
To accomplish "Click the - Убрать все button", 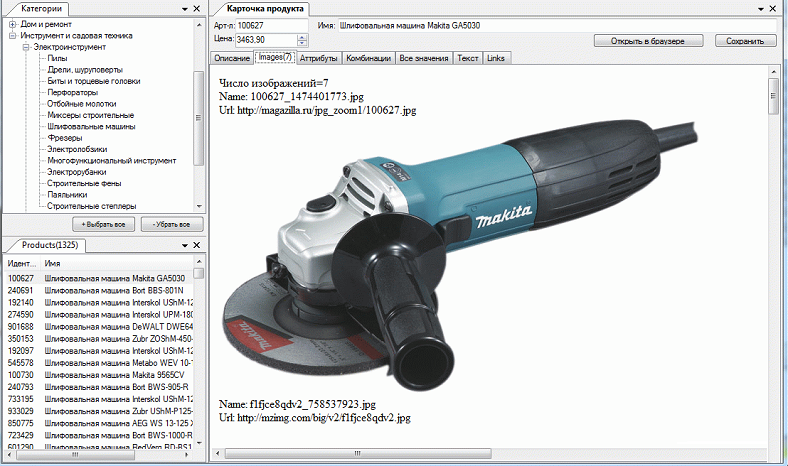I will (172, 224).
